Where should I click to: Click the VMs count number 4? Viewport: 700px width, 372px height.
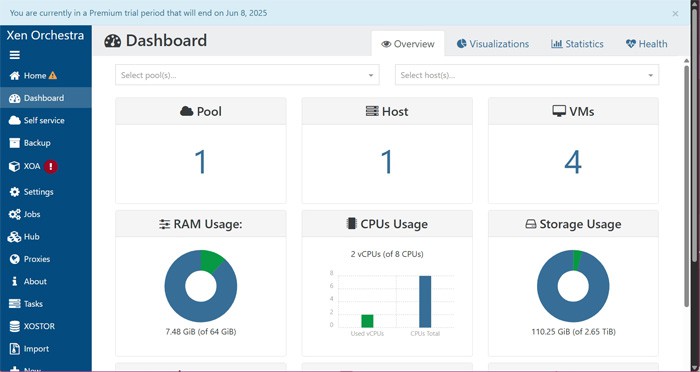click(x=573, y=162)
